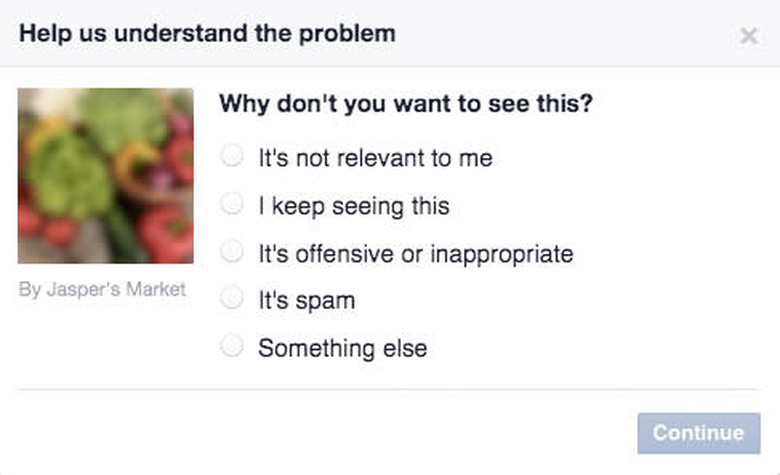Click the blank footer area left of Continue
Screen dimensions: 780x475
(323, 433)
